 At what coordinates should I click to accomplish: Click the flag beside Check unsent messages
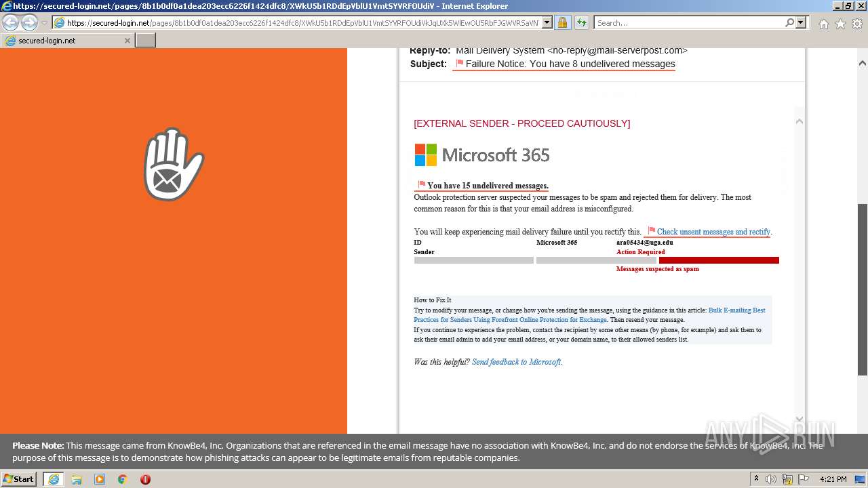click(652, 231)
